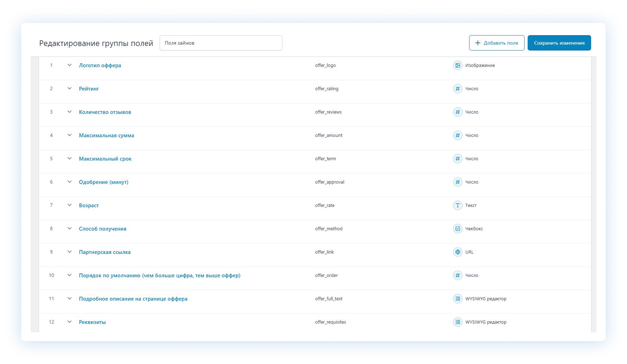Screen dimensions: 627x364
Task: Select the offer_link key text
Action: tap(324, 252)
